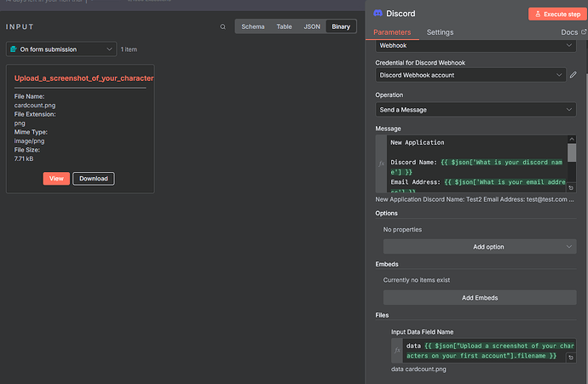Click the 'data cardcount.png' result preview
The height and width of the screenshot is (384, 588).
418,369
